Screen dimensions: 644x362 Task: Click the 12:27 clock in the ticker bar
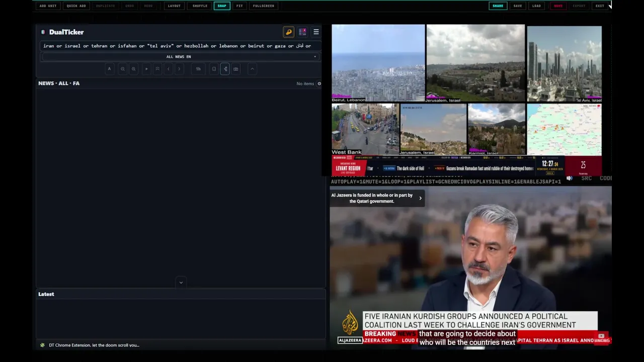point(550,164)
